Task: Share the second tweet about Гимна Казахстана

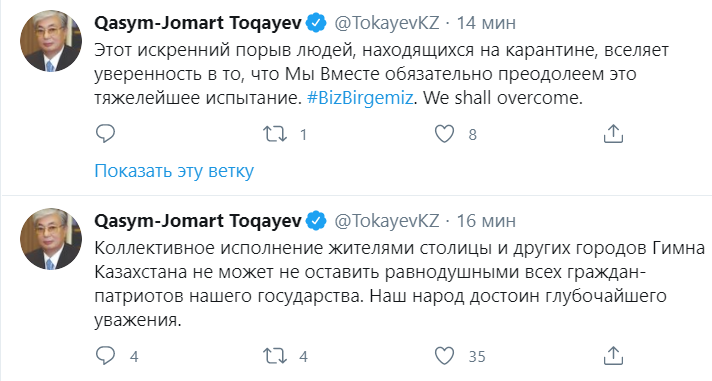Action: click(613, 356)
